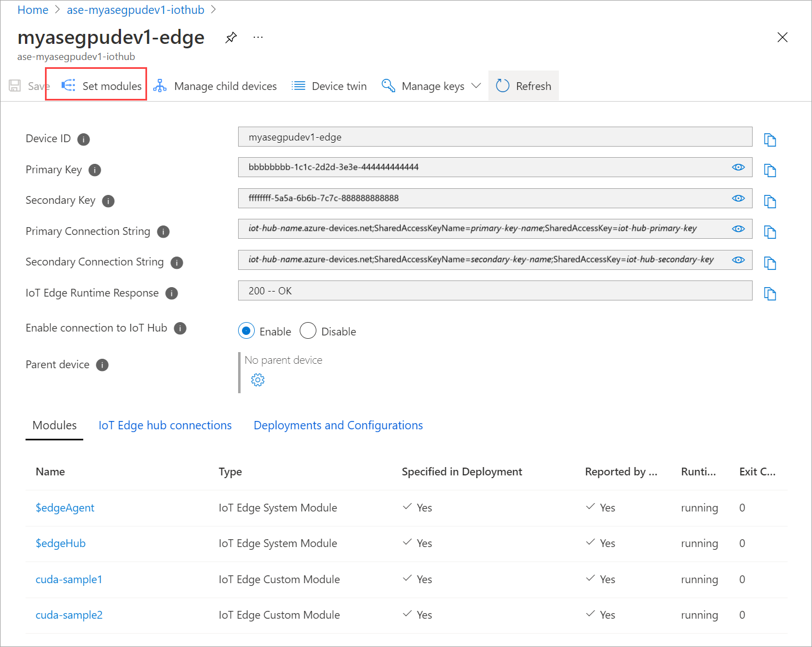Copy the Secondary Connection String
812x647 pixels.
[x=770, y=263]
